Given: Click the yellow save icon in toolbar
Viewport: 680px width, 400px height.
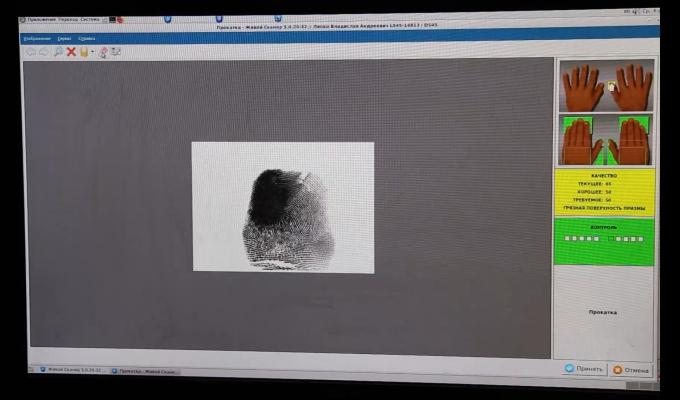Looking at the screenshot, I should coord(84,51).
